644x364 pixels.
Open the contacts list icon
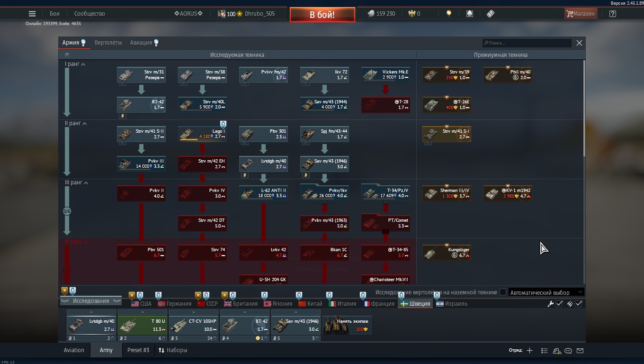pyautogui.click(x=557, y=351)
